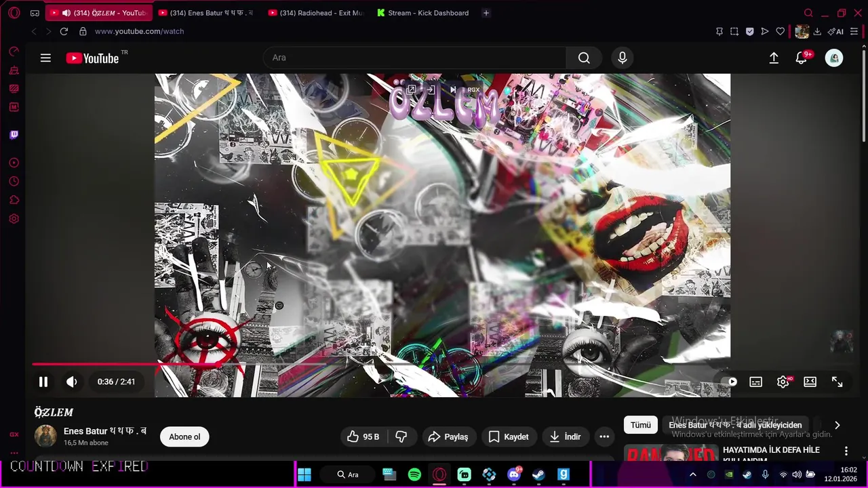Share video using Paylaş button

[x=448, y=437]
